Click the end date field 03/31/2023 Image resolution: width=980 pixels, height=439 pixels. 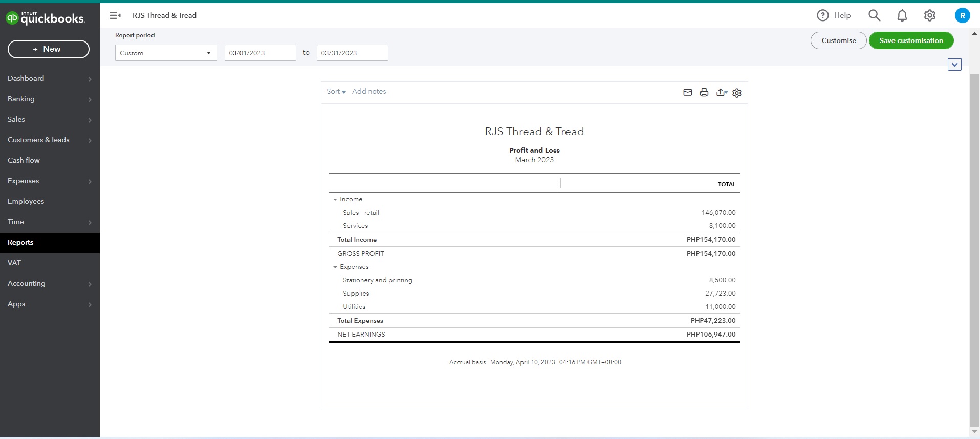point(352,53)
